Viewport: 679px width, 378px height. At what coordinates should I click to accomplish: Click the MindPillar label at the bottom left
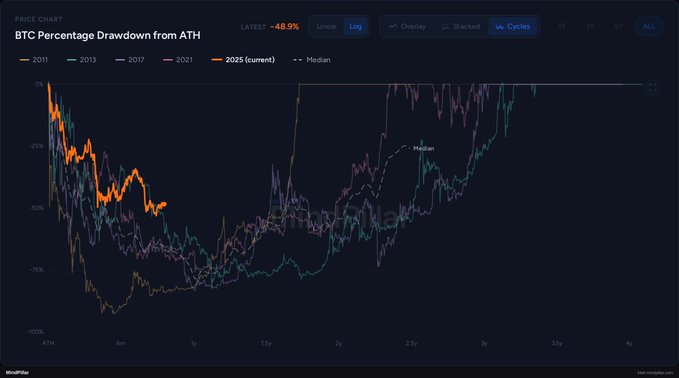pyautogui.click(x=17, y=372)
